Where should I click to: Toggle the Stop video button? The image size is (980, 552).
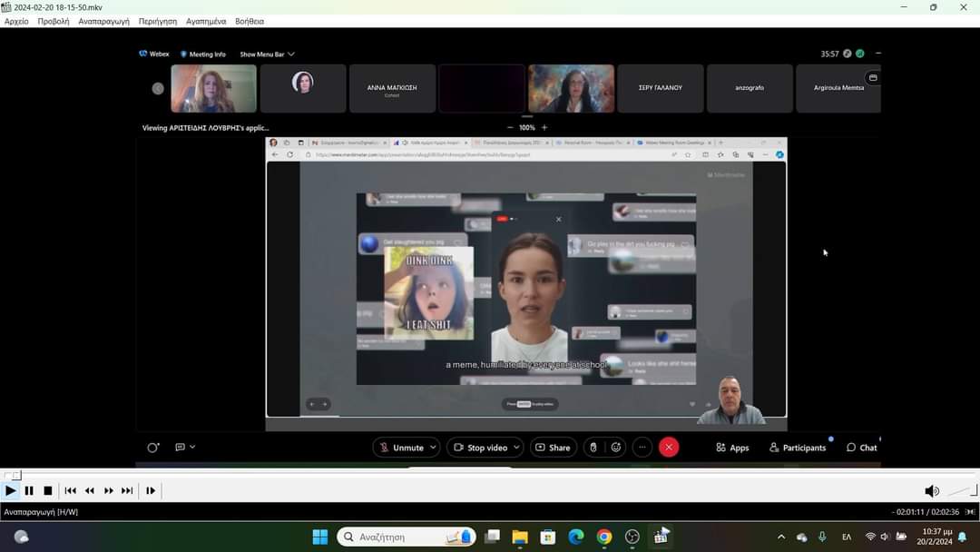(x=480, y=448)
